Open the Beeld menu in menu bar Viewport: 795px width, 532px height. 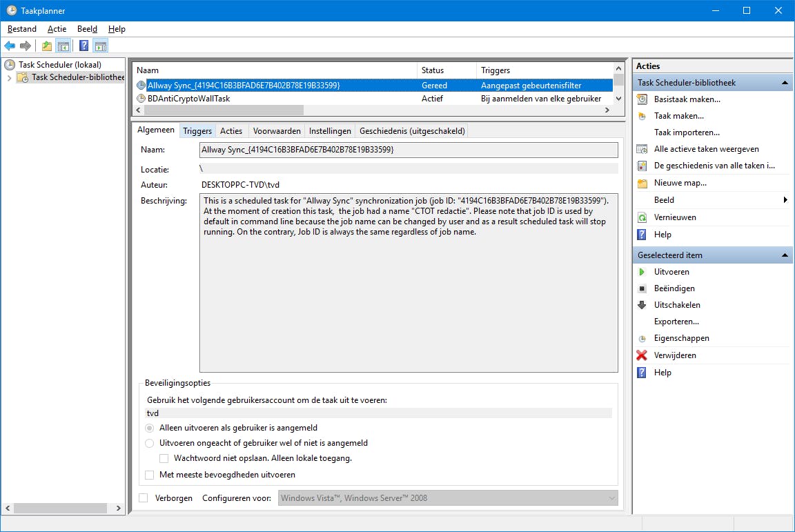click(87, 29)
